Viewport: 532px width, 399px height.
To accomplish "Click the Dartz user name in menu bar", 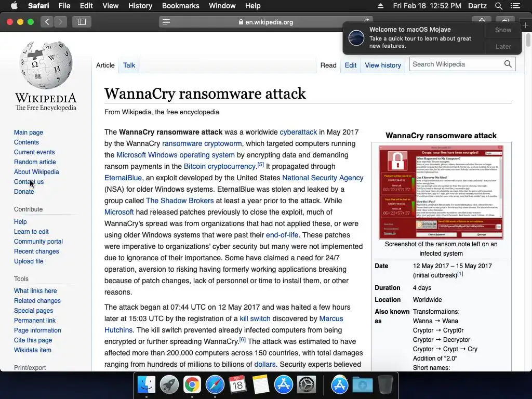I will [477, 6].
